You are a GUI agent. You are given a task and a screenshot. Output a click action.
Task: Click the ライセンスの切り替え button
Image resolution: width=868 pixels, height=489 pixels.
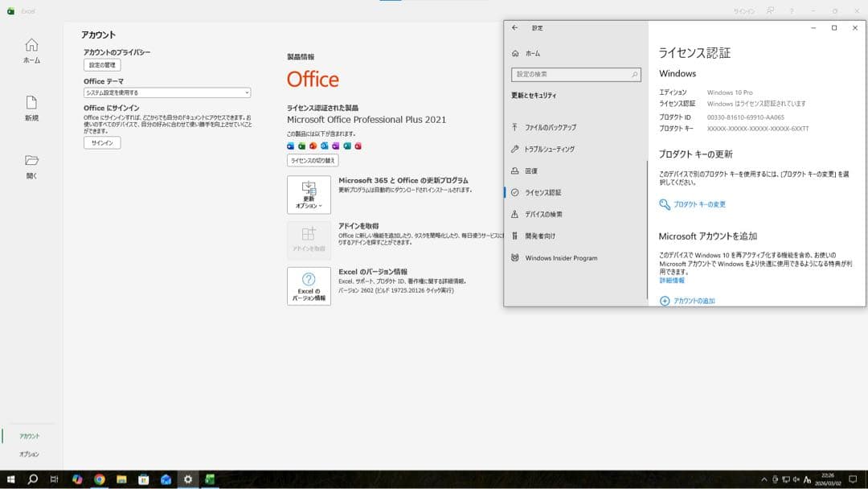313,161
